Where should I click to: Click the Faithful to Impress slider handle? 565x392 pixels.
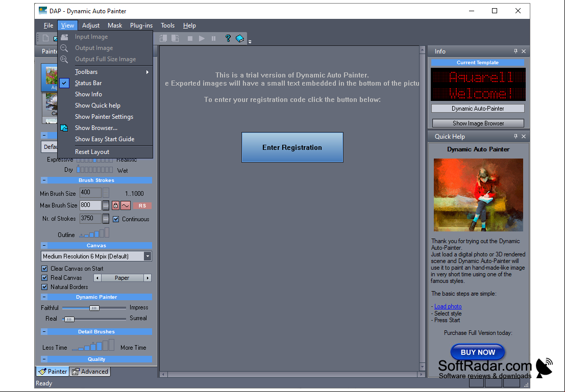point(94,308)
